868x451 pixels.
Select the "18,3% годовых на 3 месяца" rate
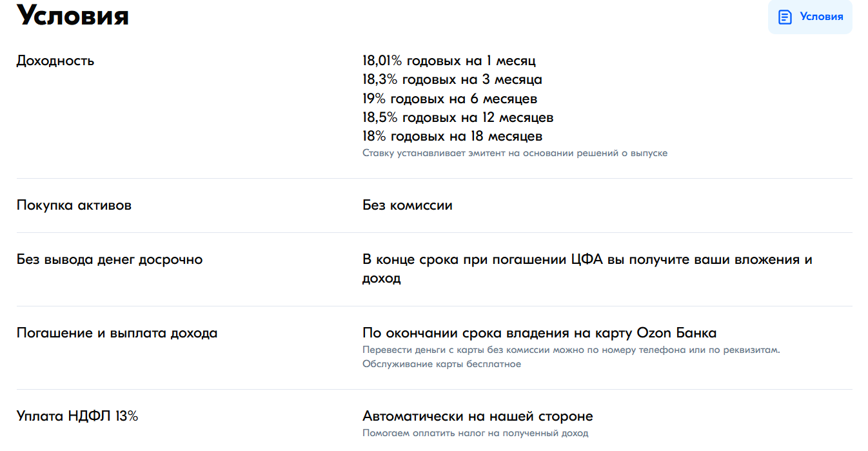coord(451,79)
